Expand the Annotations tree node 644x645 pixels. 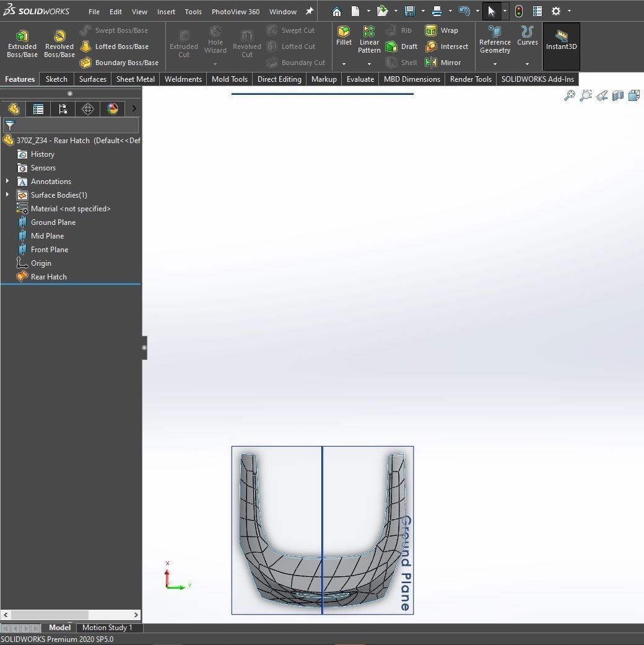point(7,181)
